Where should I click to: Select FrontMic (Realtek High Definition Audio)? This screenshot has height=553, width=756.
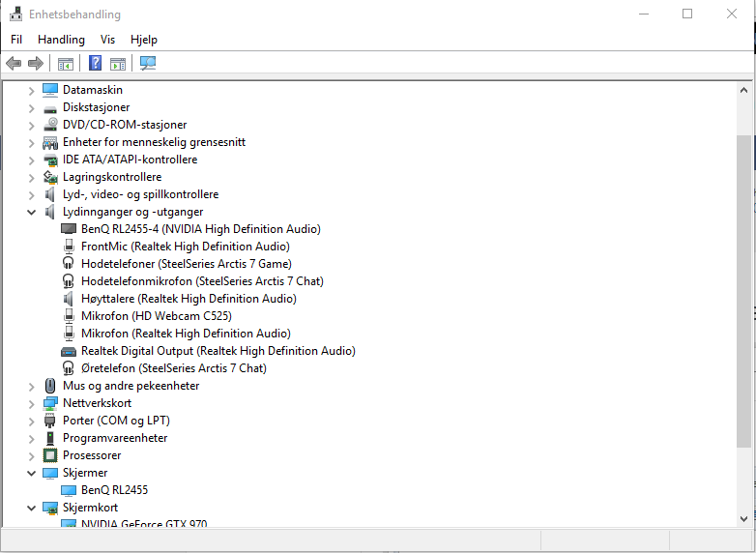186,247
